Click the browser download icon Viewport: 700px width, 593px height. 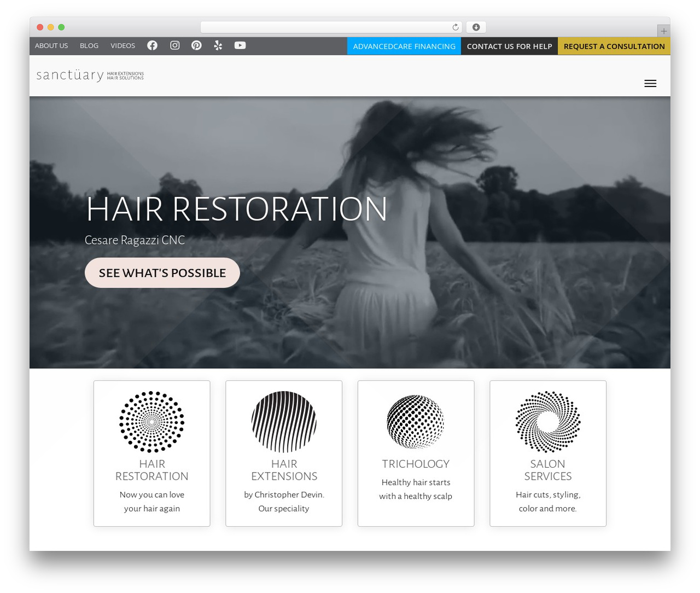[476, 27]
